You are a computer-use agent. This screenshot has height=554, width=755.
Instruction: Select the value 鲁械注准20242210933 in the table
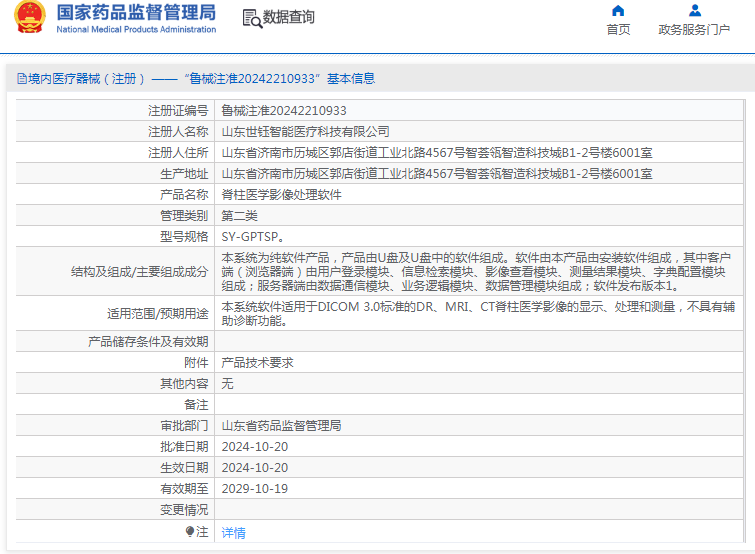point(284,111)
